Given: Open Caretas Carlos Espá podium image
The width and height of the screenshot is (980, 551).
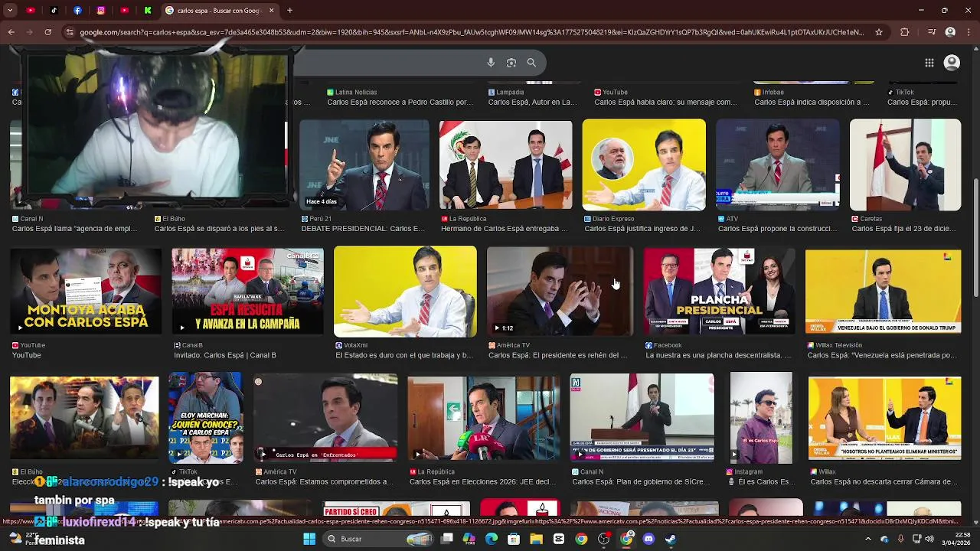Looking at the screenshot, I should [x=905, y=165].
